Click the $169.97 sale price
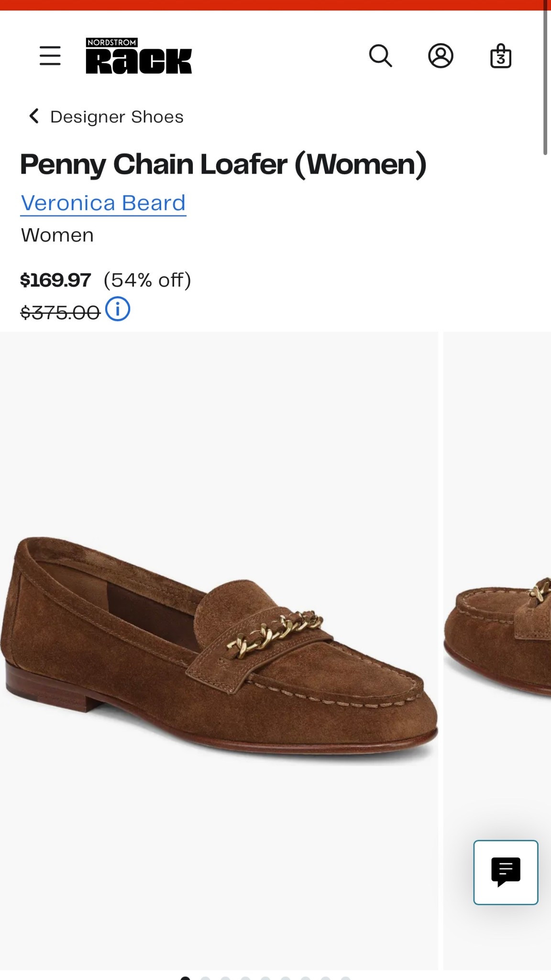This screenshot has height=980, width=551. [55, 280]
